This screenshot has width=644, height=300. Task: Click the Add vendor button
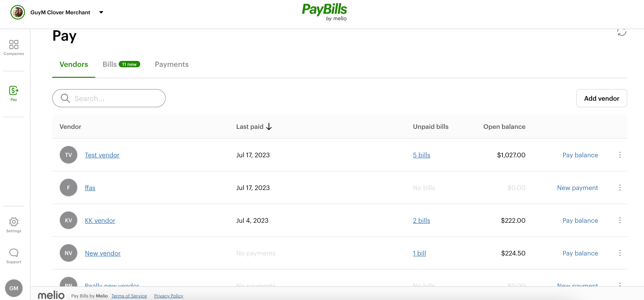601,98
